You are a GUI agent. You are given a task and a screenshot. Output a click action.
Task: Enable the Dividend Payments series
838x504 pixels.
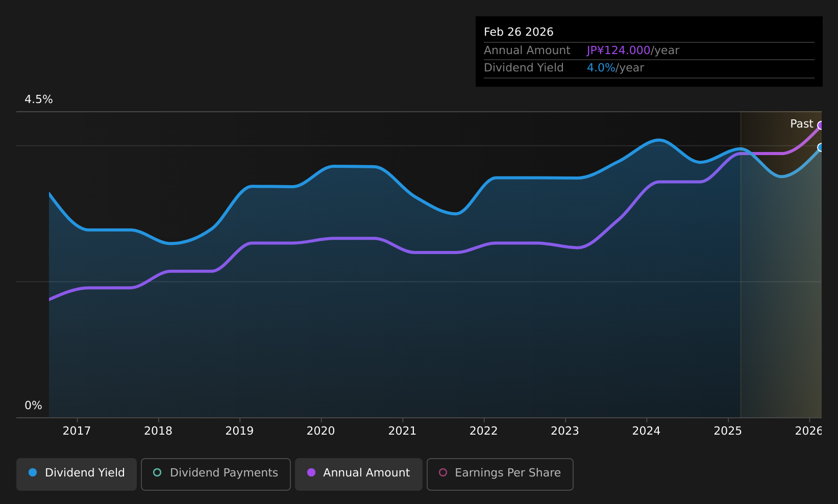[216, 474]
